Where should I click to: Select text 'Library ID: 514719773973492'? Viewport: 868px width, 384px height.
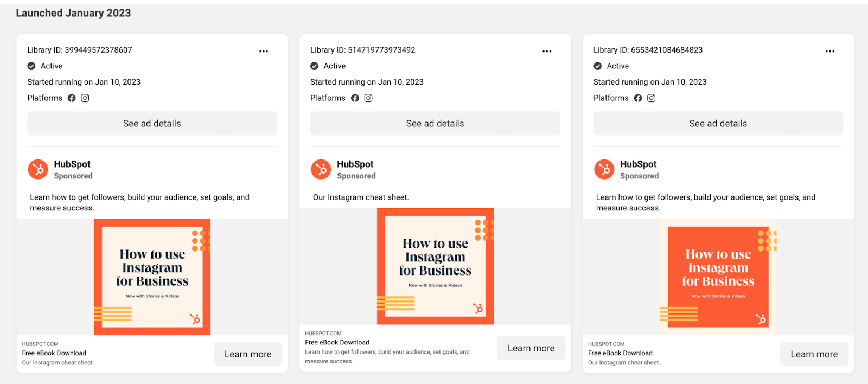tap(363, 50)
